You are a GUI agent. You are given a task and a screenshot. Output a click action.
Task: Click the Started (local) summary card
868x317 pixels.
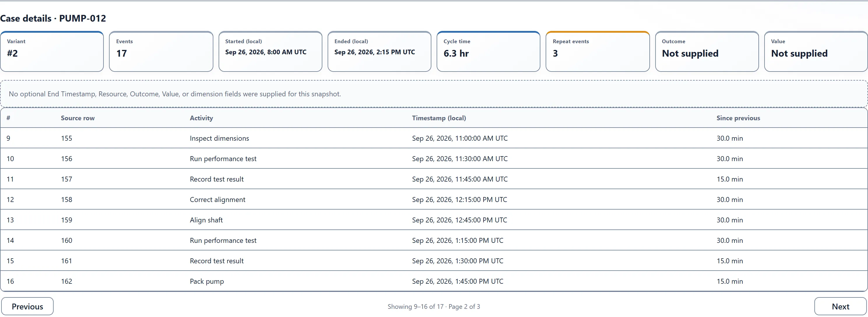coord(270,51)
